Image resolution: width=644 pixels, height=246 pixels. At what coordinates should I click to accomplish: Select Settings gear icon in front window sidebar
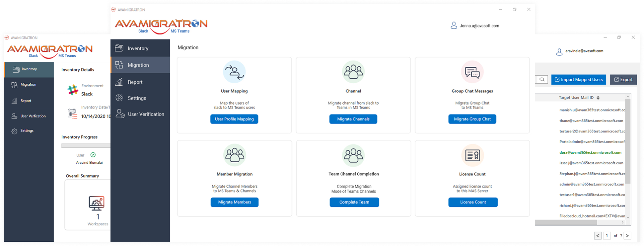pos(119,98)
